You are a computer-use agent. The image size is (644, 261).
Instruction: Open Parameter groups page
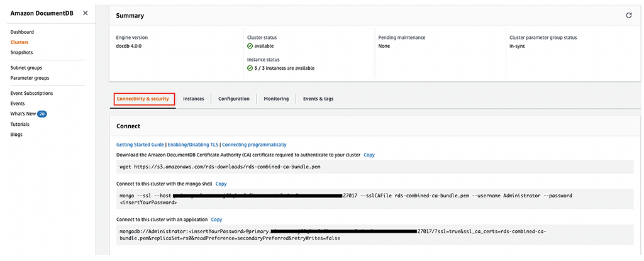(30, 78)
